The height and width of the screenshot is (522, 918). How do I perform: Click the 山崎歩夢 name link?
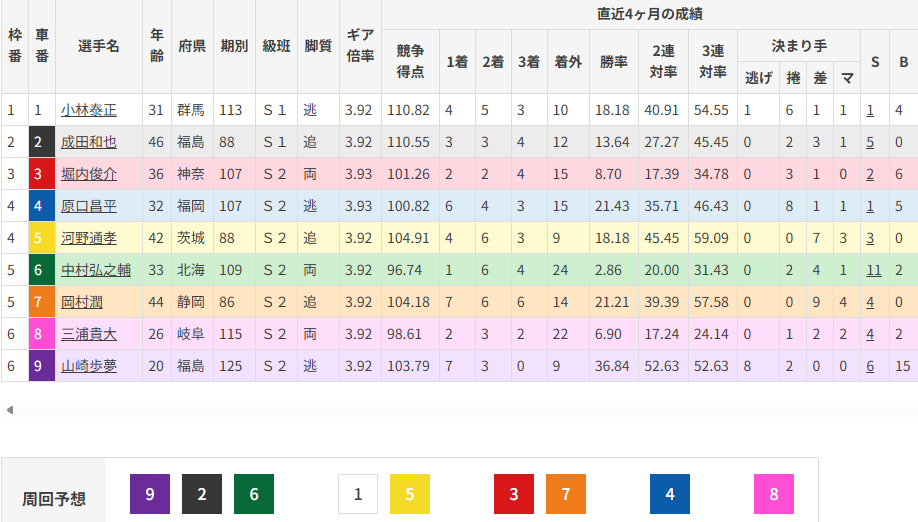[x=88, y=366]
